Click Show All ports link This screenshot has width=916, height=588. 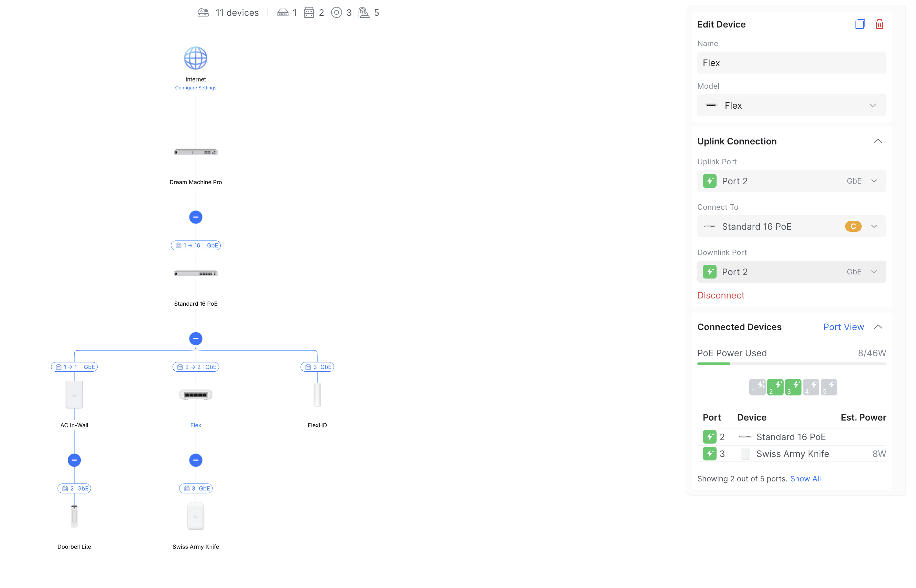pos(805,479)
